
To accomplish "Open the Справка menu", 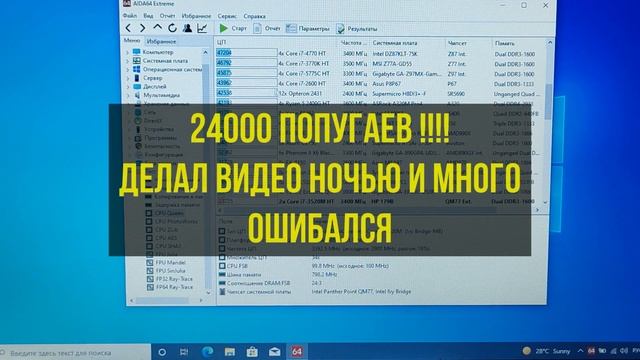I will (x=254, y=16).
